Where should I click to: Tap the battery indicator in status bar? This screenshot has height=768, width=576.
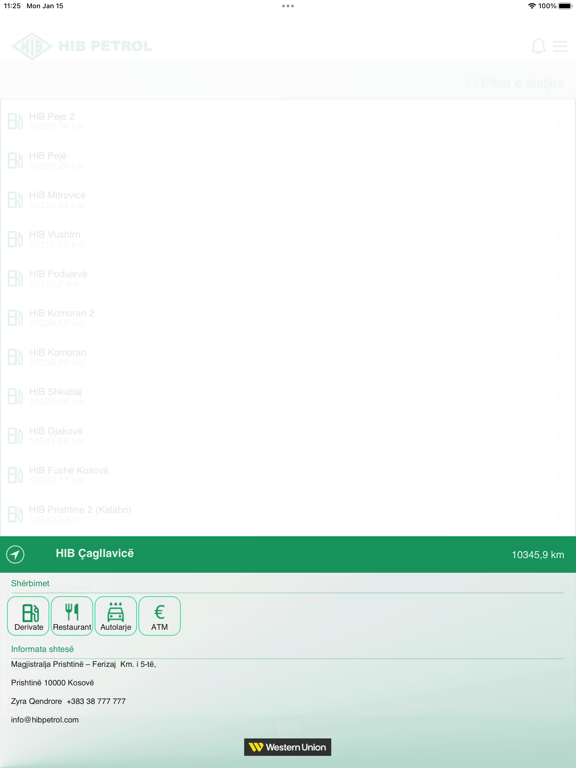(x=565, y=6)
